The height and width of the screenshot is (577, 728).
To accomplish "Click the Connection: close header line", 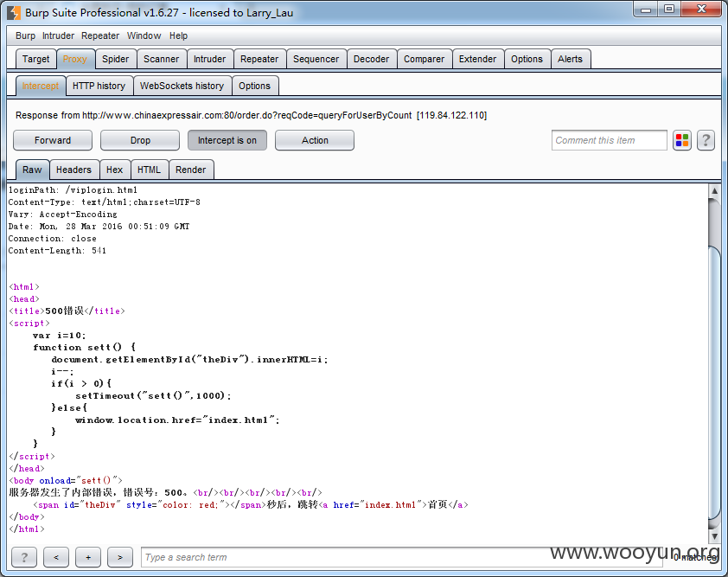I will point(53,239).
